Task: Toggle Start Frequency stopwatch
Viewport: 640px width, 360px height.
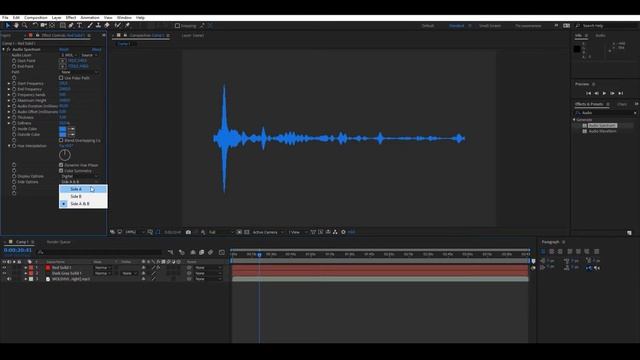Action: [x=14, y=83]
